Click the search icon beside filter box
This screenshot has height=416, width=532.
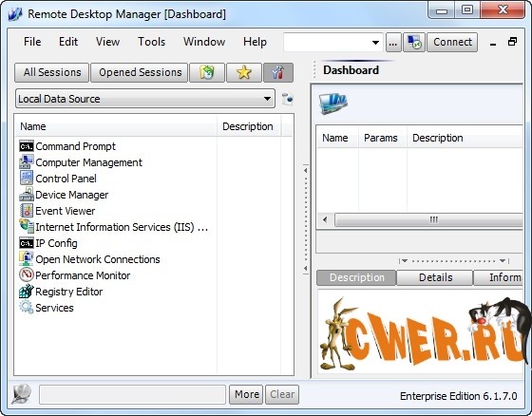click(x=21, y=394)
